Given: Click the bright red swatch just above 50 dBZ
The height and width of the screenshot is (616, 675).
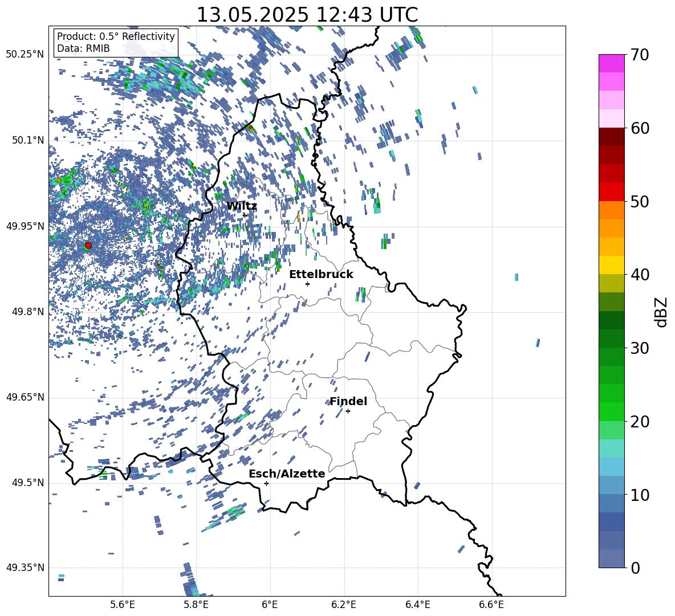Looking at the screenshot, I should 612,192.
